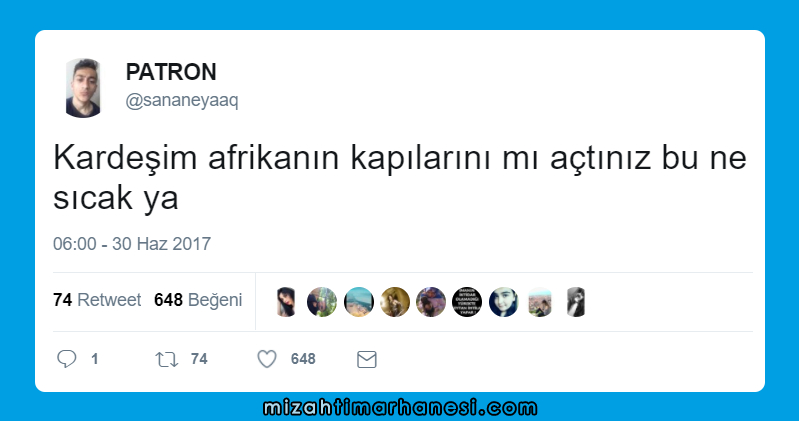Send tweet via envelope message icon
Screen dimensions: 799x421
[x=366, y=359]
